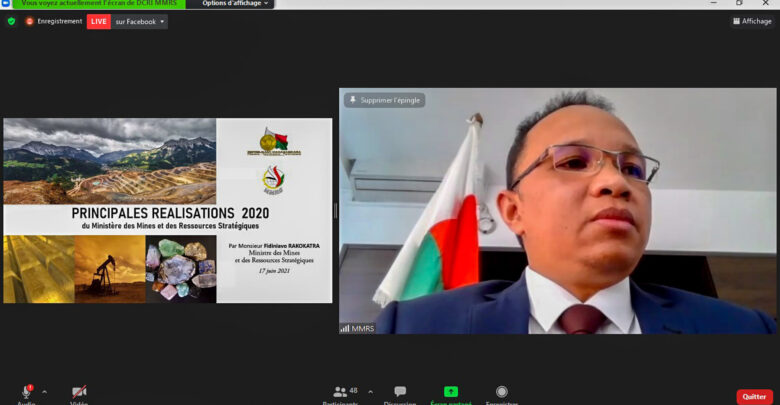The image size is (780, 405).
Task: Expand the chevron beside Participants
Action: click(370, 392)
